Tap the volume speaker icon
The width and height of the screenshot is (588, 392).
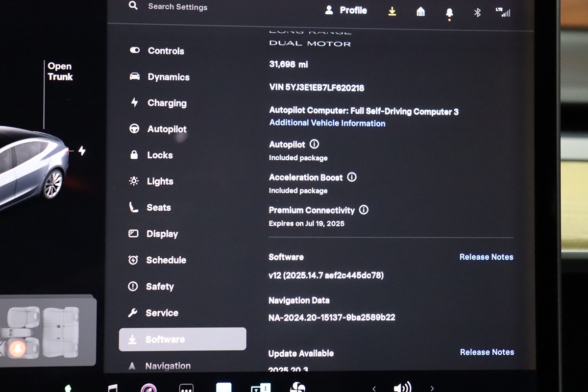click(402, 387)
